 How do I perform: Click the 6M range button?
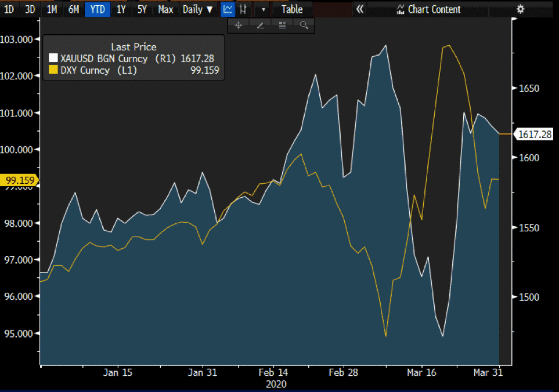tap(73, 9)
